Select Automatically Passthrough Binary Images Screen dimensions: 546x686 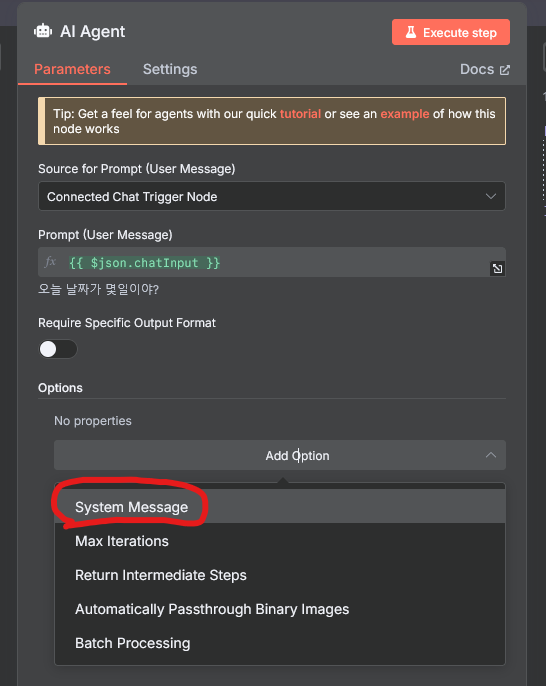[x=280, y=609]
